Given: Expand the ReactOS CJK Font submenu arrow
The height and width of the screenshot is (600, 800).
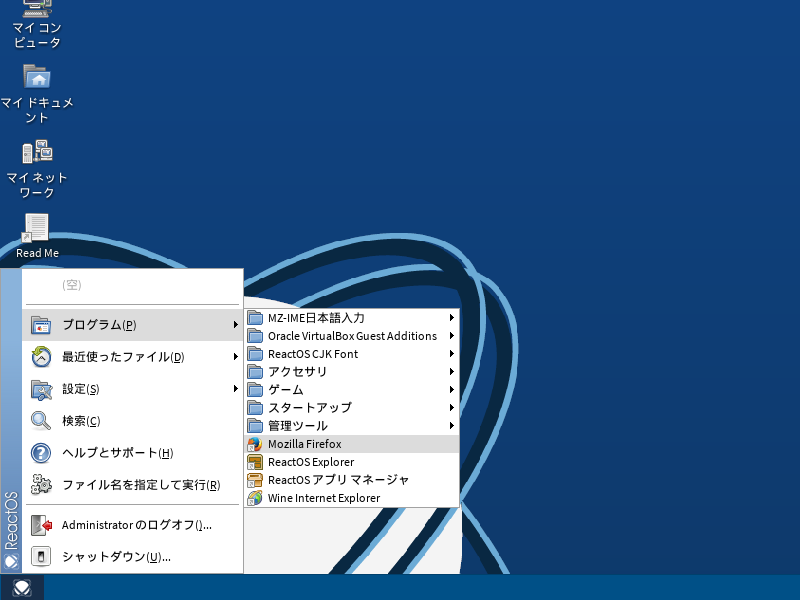Looking at the screenshot, I should click(x=452, y=354).
